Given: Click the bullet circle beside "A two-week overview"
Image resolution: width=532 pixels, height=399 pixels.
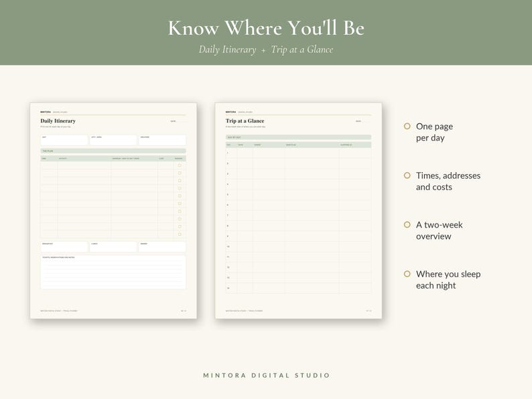Looking at the screenshot, I should [x=407, y=224].
